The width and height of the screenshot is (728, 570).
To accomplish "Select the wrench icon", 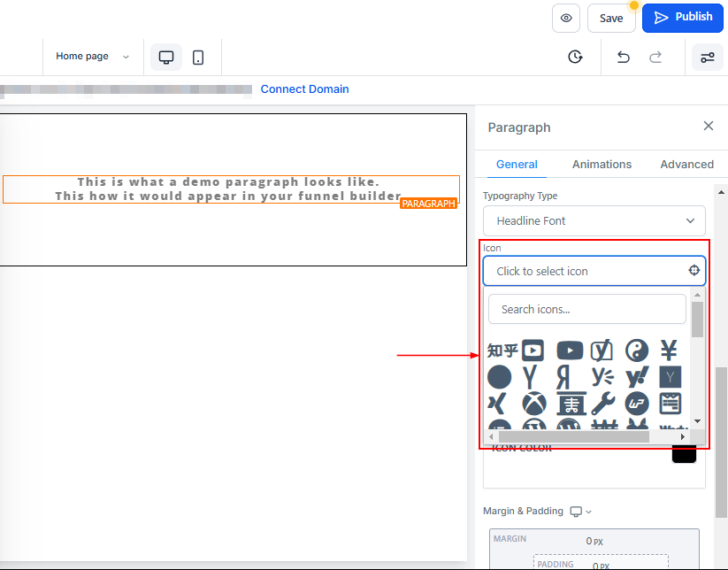I will coord(603,404).
